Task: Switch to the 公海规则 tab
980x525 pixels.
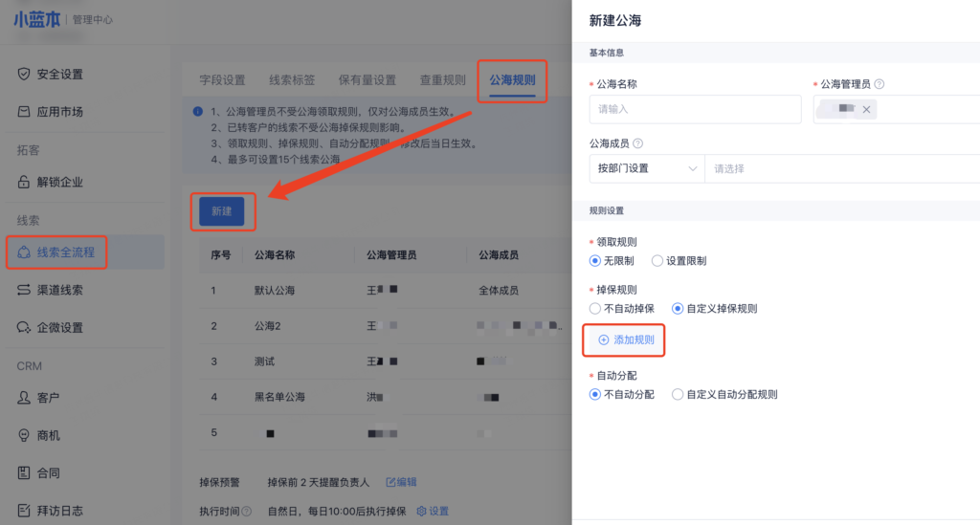Action: pyautogui.click(x=512, y=80)
